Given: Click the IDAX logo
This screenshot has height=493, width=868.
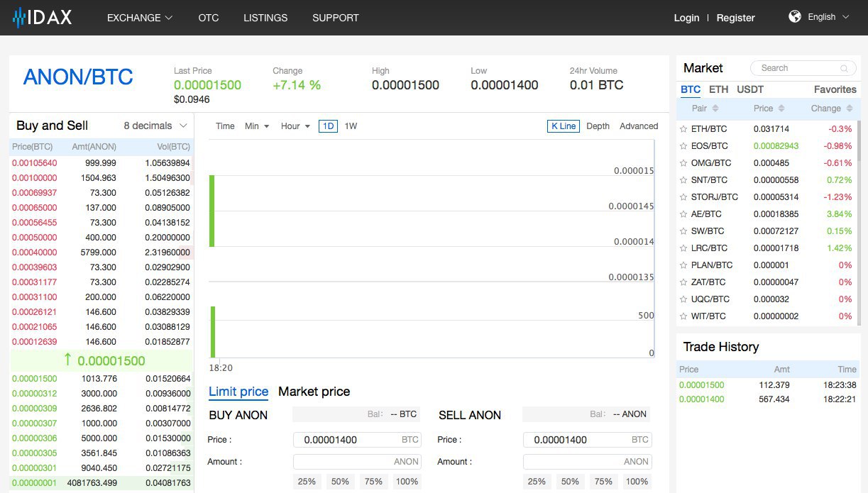Looking at the screenshot, I should (43, 17).
